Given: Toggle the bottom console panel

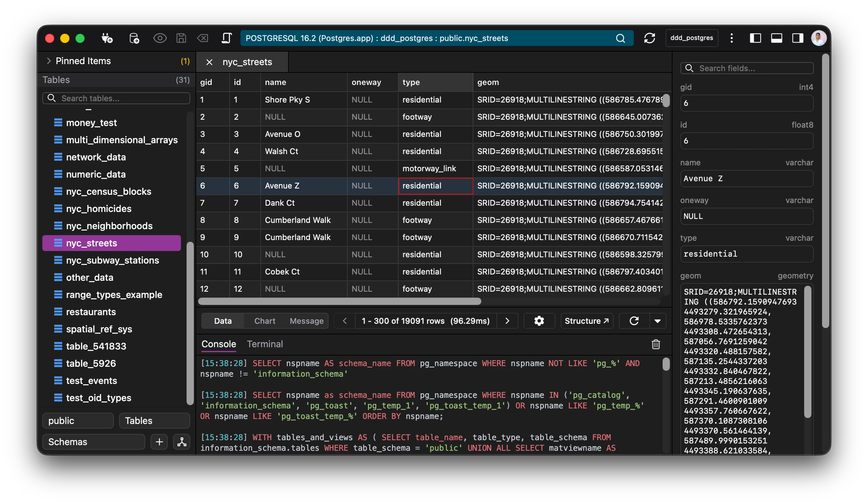Looking at the screenshot, I should 776,38.
